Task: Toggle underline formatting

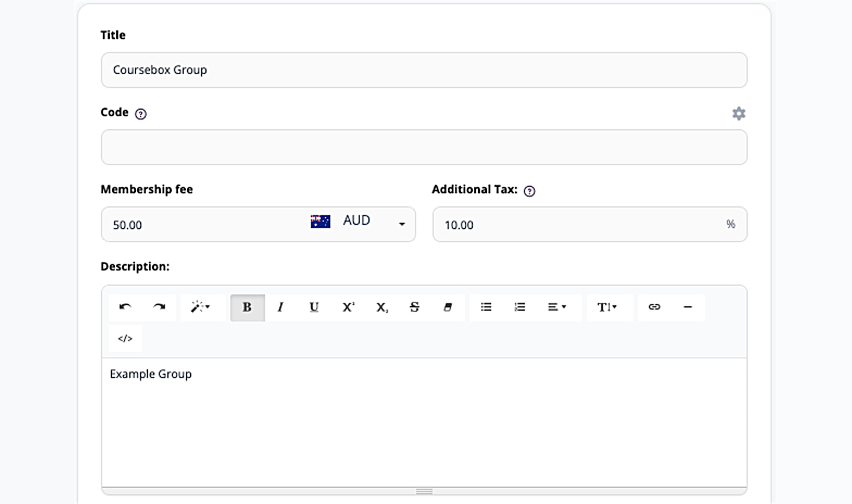Action: [314, 307]
